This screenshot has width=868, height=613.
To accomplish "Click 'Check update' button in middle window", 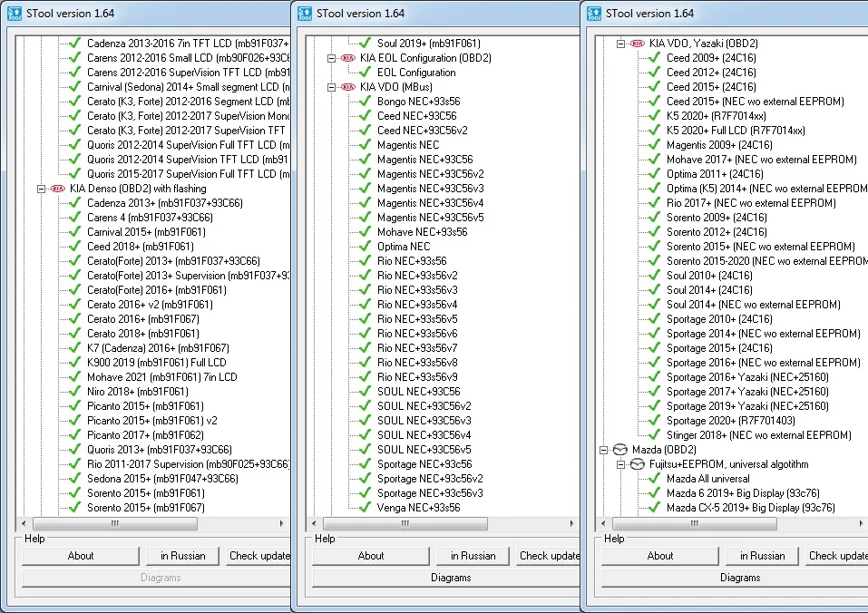I will pyautogui.click(x=548, y=556).
